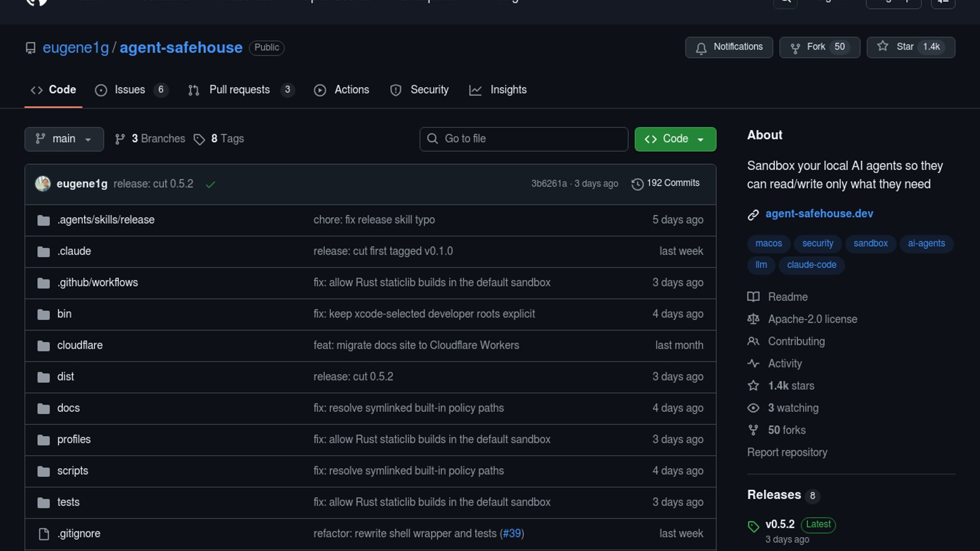
Task: Click eugene1g's avatar thumbnail
Action: (43, 184)
